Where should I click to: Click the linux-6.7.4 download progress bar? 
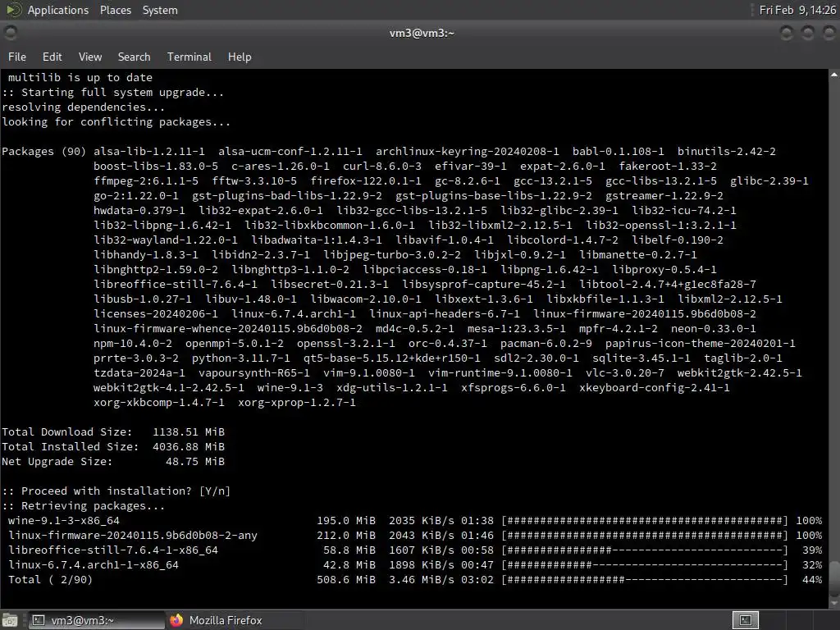point(645,564)
